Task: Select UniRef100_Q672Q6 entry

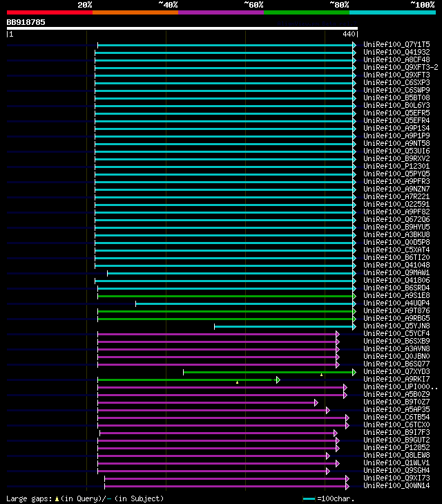Action: pyautogui.click(x=396, y=220)
